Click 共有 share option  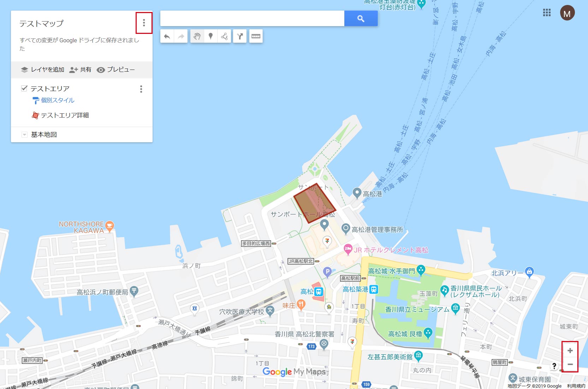tap(80, 70)
